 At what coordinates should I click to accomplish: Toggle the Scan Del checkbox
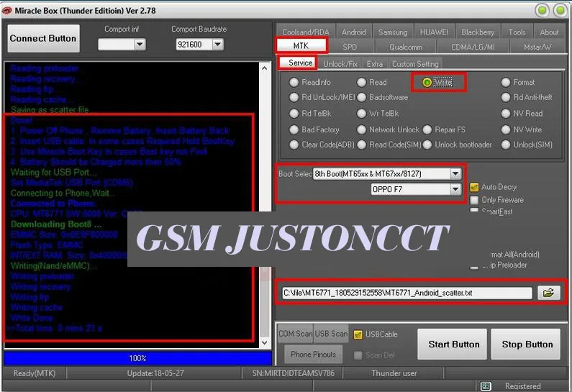click(x=358, y=355)
